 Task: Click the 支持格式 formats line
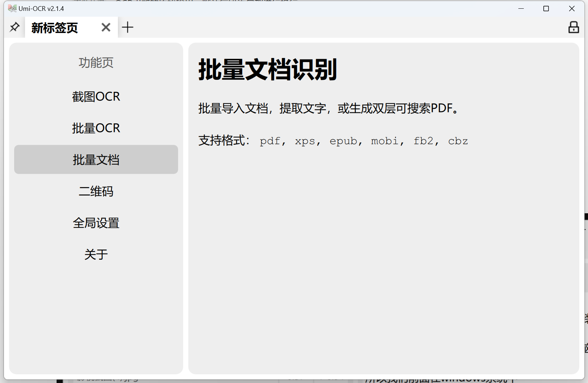click(x=333, y=140)
